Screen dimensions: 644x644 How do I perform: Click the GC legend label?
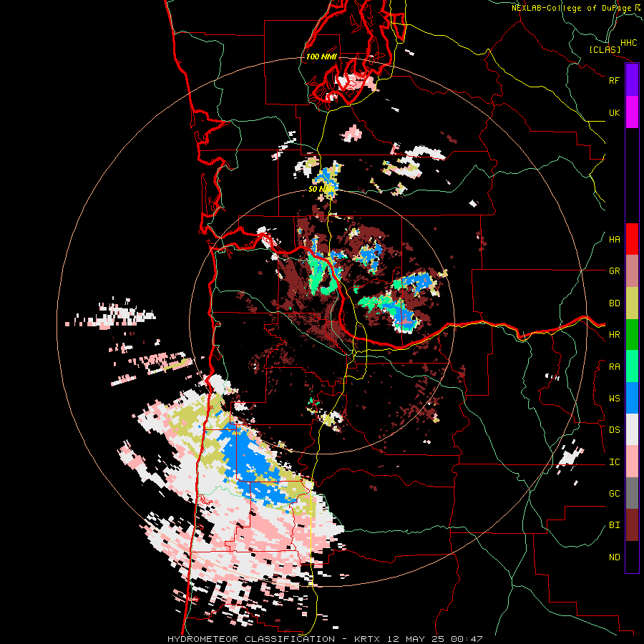pyautogui.click(x=614, y=494)
